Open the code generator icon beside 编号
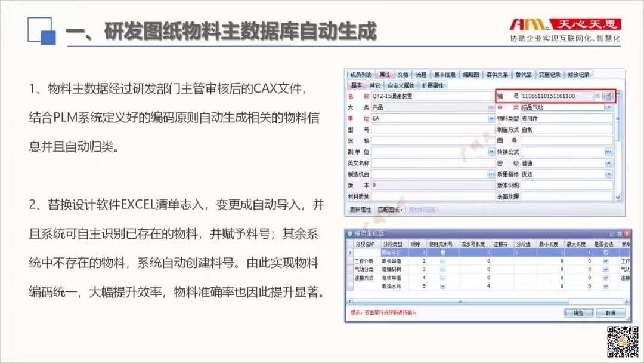 (x=608, y=96)
